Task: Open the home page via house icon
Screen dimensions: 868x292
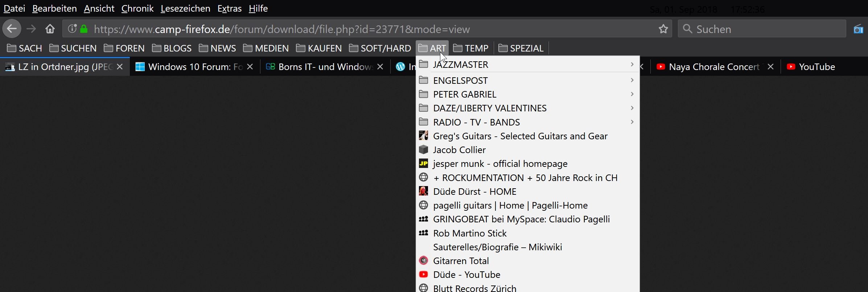Action: pyautogui.click(x=50, y=29)
